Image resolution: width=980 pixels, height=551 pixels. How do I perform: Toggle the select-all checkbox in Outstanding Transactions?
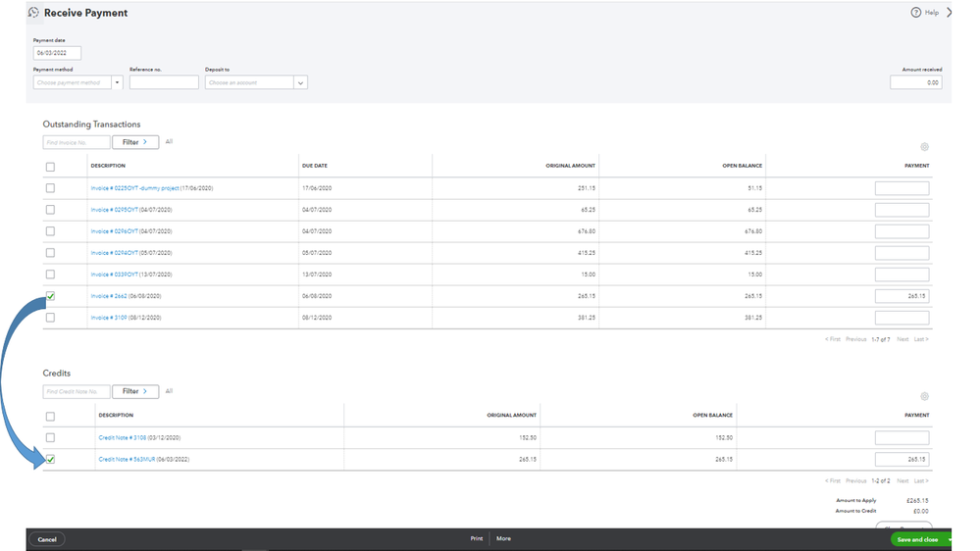(50, 167)
